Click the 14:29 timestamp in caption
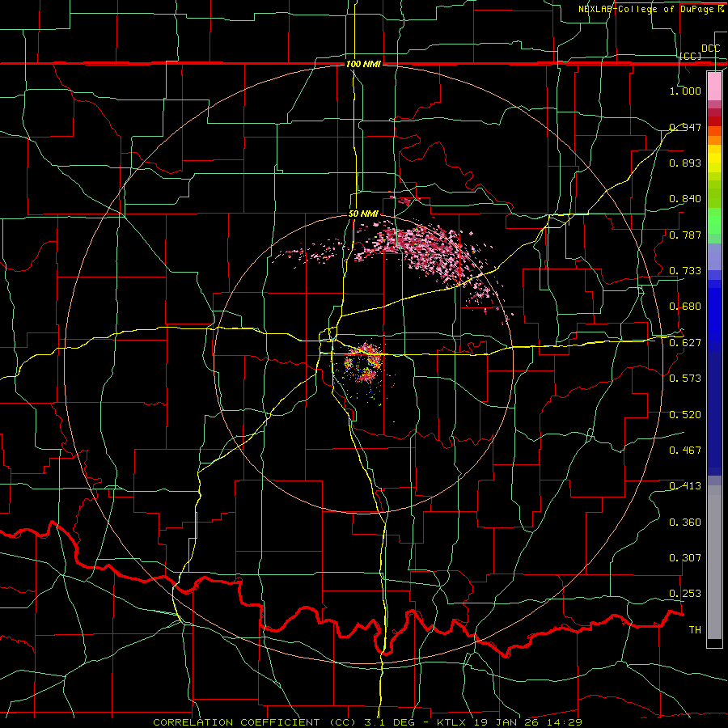 [x=563, y=722]
